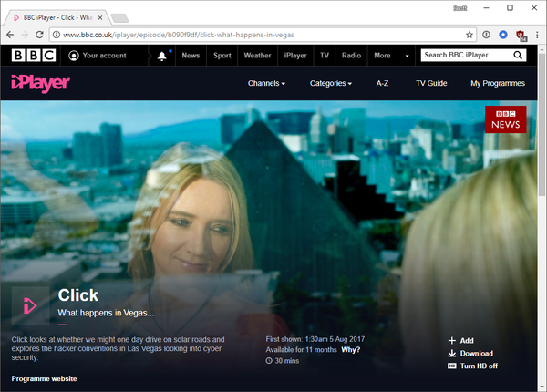This screenshot has width=547, height=392.
Task: Open TV in the top navigation
Action: [325, 56]
